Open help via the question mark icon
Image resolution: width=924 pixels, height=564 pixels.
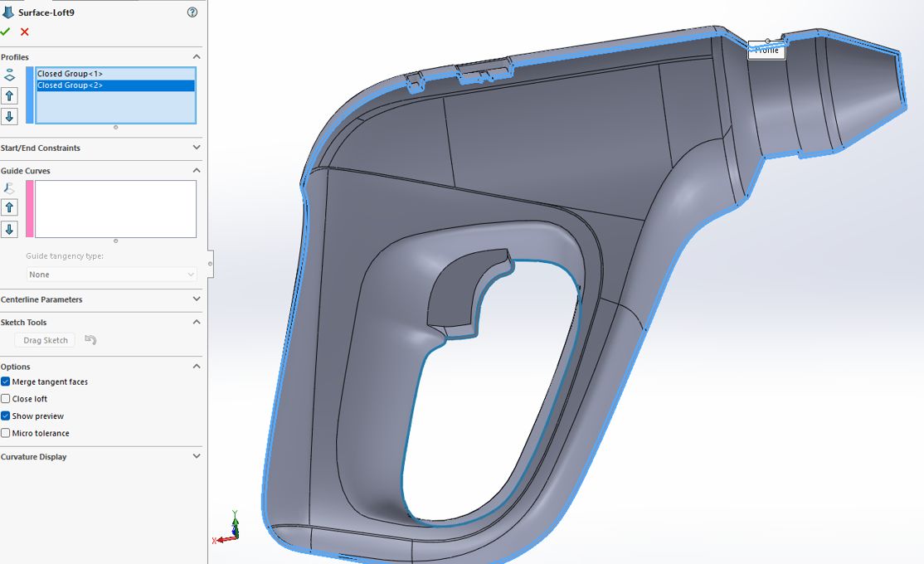192,12
